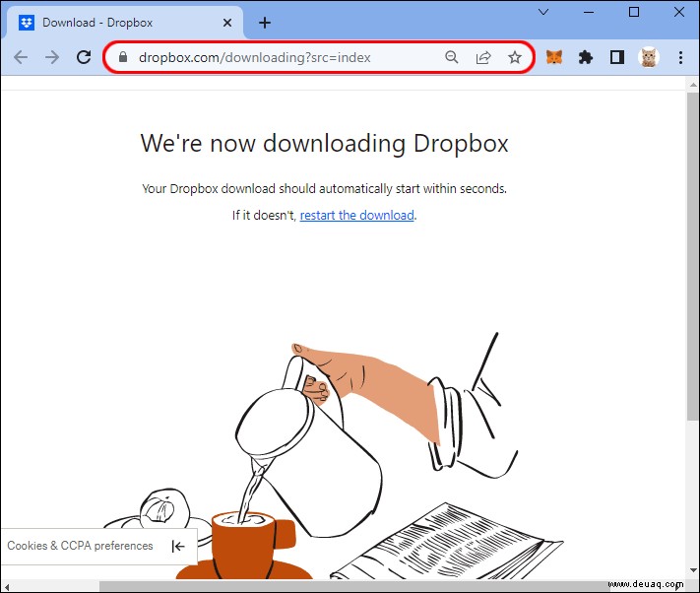Click the browser forward arrow

[52, 57]
